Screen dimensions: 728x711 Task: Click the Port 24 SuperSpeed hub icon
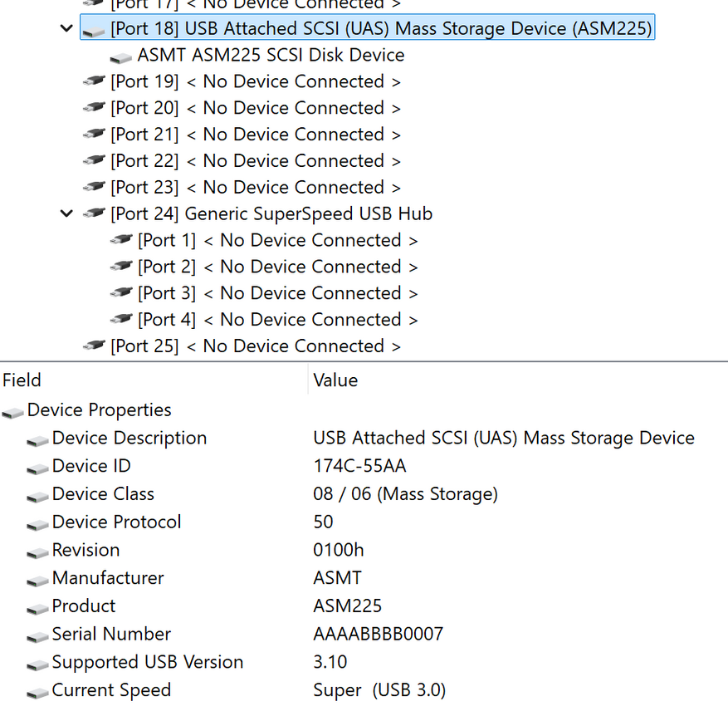click(x=94, y=214)
